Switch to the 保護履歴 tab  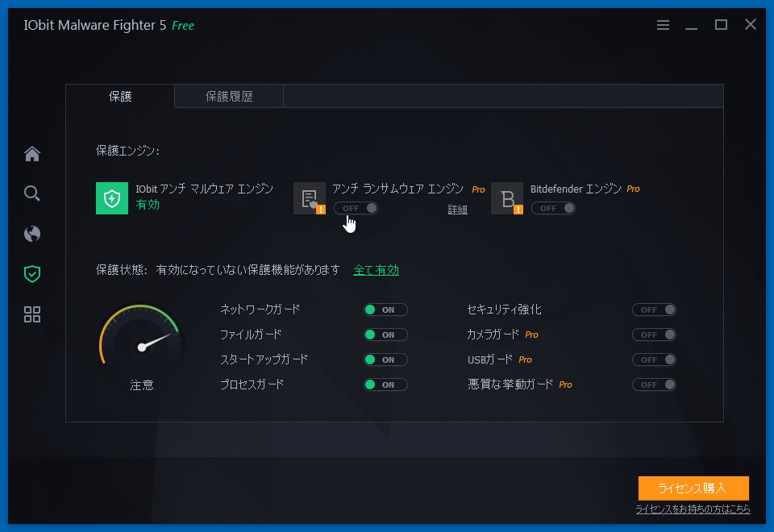pos(228,96)
